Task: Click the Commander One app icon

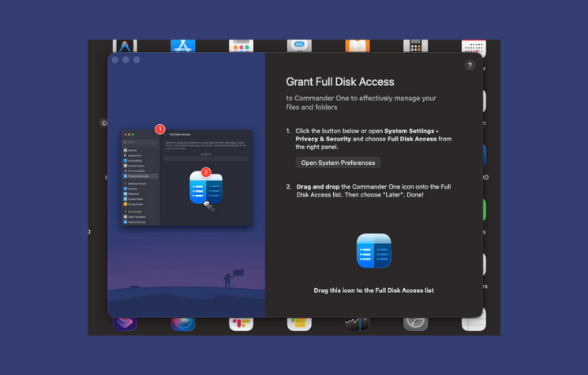Action: point(373,251)
